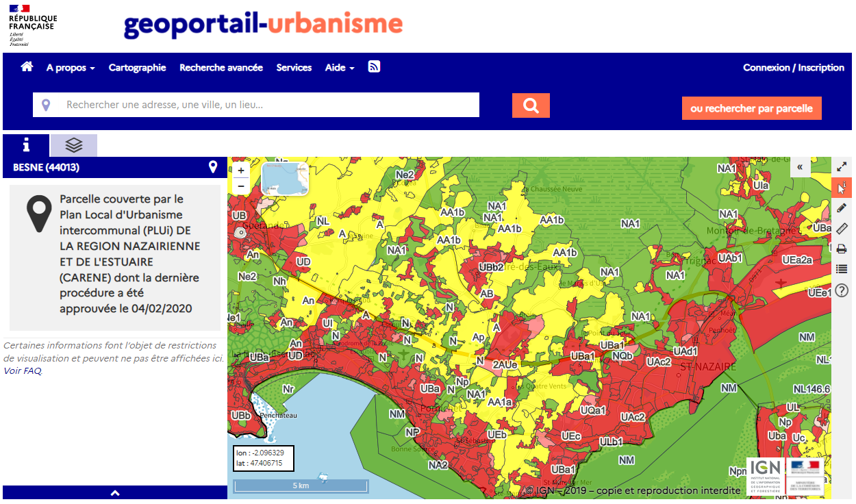The width and height of the screenshot is (856, 504).
Task: Select the pencil drawing tool
Action: click(x=842, y=208)
